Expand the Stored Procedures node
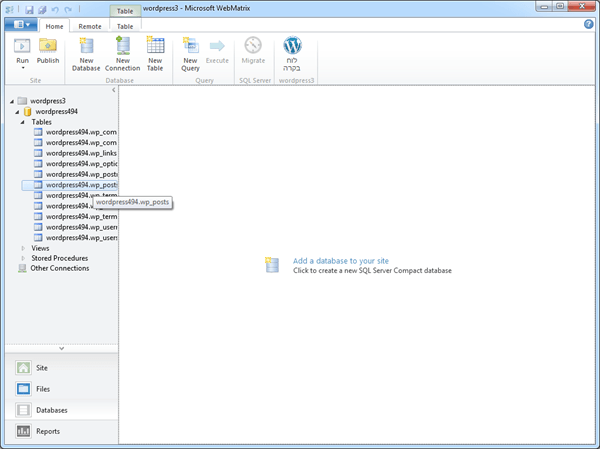 [x=23, y=258]
